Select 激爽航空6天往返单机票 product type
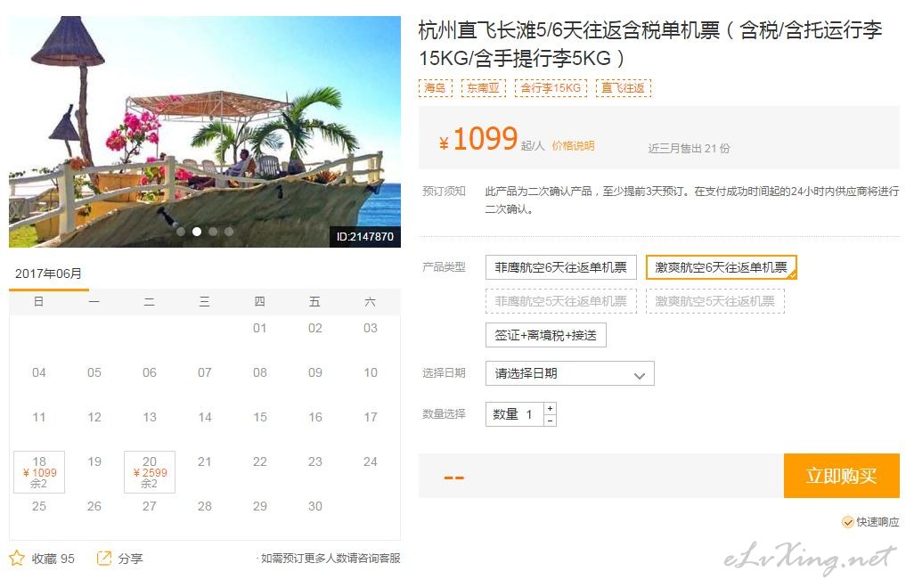The width and height of the screenshot is (906, 588). pos(721,267)
